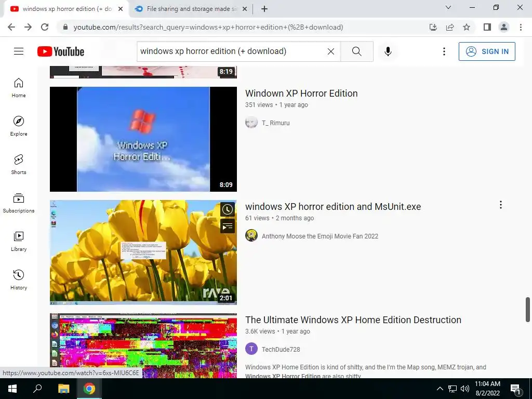Viewport: 532px width, 399px height.
Task: Close the windows xp horror edition tab
Action: 121,9
